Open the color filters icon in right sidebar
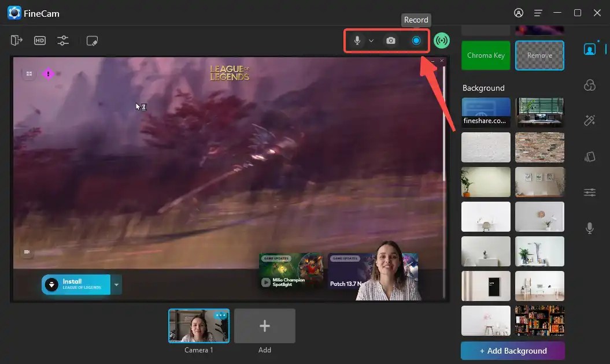Image resolution: width=610 pixels, height=364 pixels. pos(589,85)
